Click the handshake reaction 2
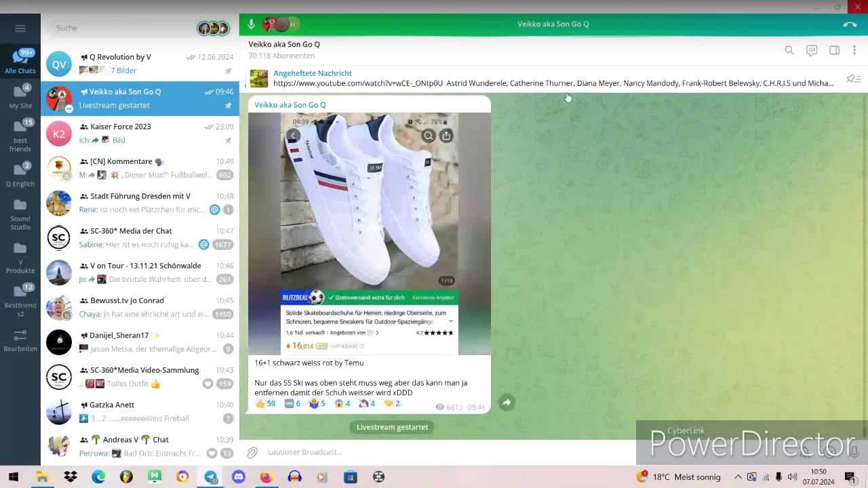 pyautogui.click(x=392, y=403)
